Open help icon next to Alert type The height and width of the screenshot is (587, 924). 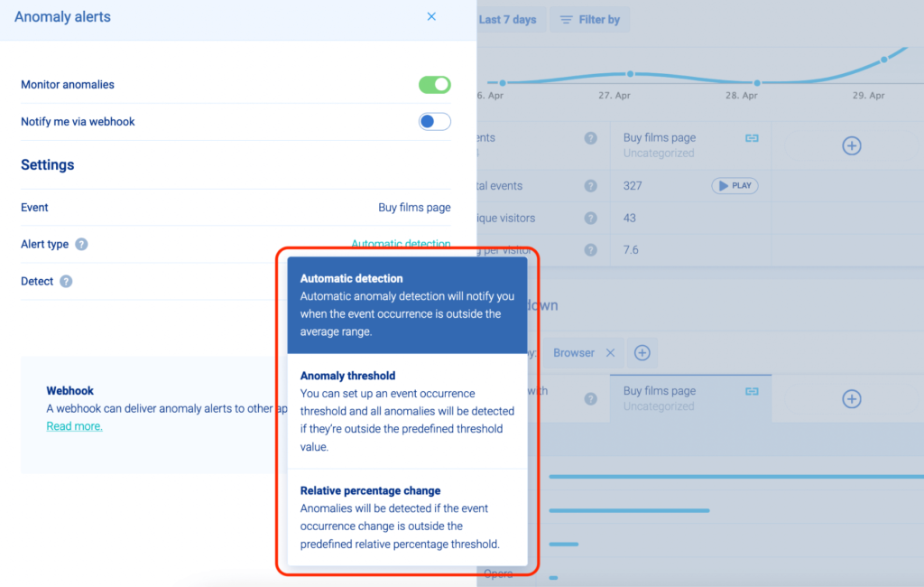pyautogui.click(x=81, y=244)
